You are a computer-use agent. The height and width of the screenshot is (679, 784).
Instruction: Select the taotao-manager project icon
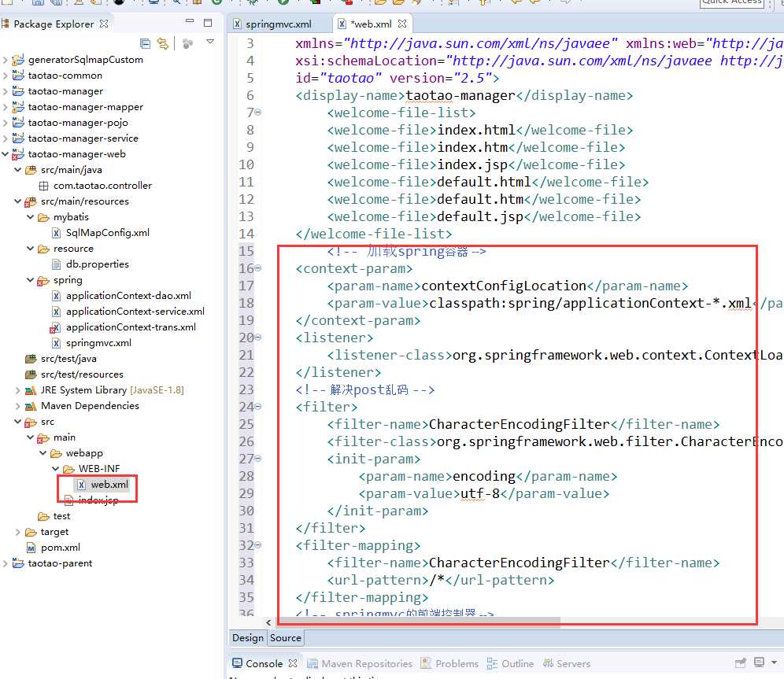(18, 91)
